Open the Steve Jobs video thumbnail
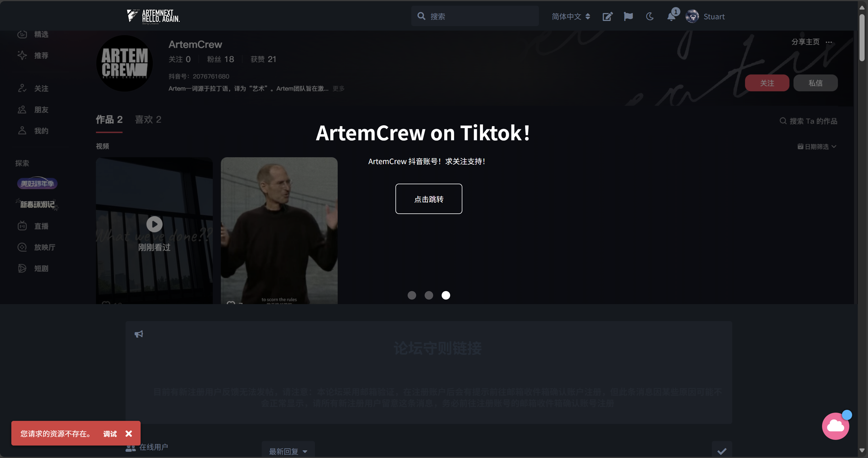The width and height of the screenshot is (868, 458). coord(279,231)
